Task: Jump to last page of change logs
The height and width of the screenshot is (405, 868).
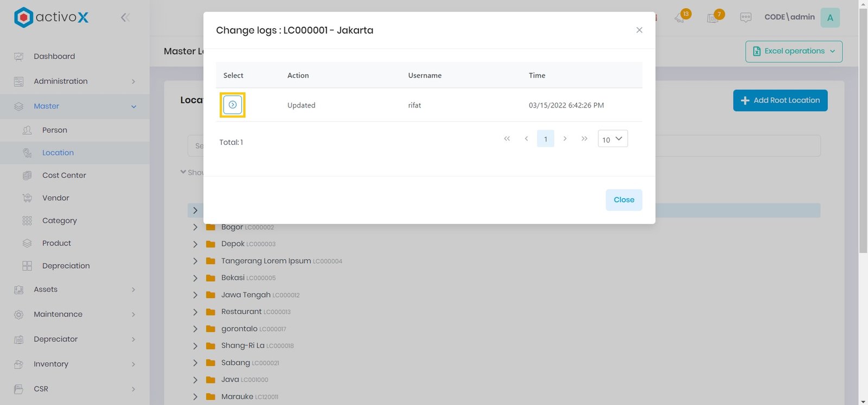Action: (584, 139)
